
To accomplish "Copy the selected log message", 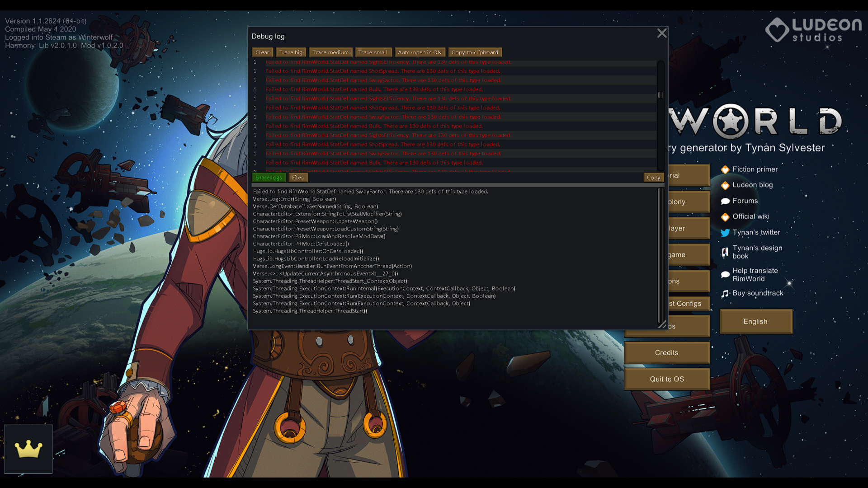I will point(653,178).
